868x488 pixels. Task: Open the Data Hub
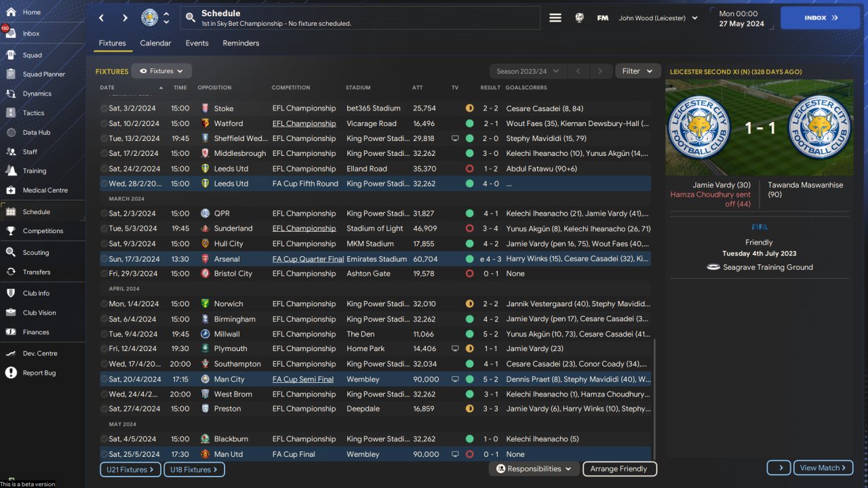[37, 132]
